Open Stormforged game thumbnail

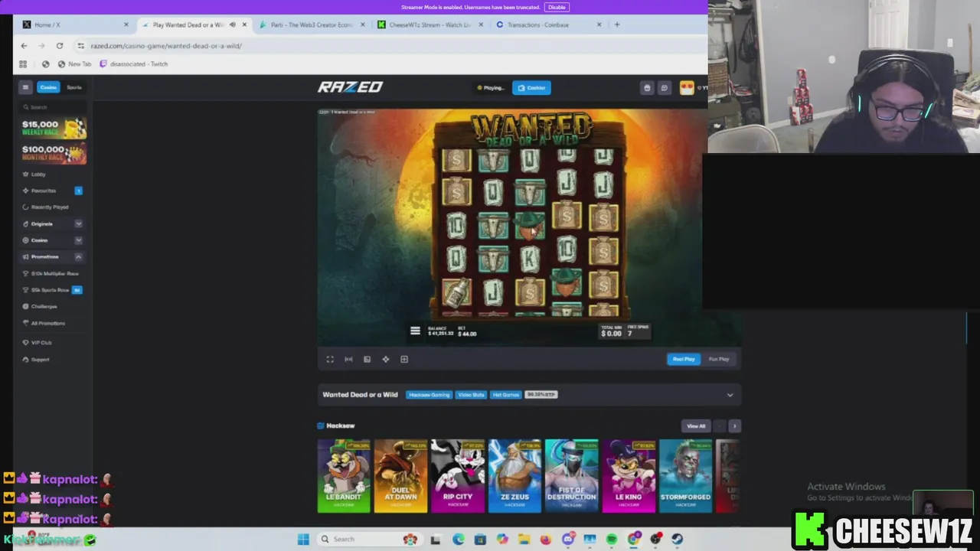click(685, 475)
